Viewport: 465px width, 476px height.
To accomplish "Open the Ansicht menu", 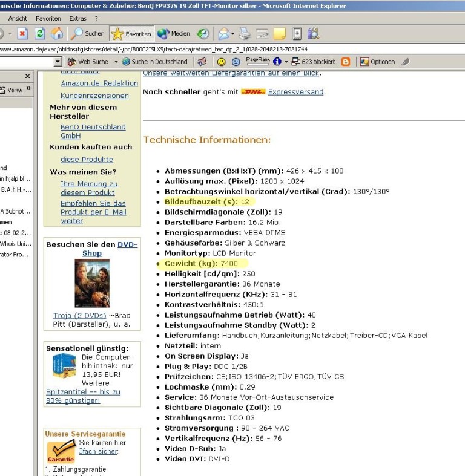I will coord(18,19).
